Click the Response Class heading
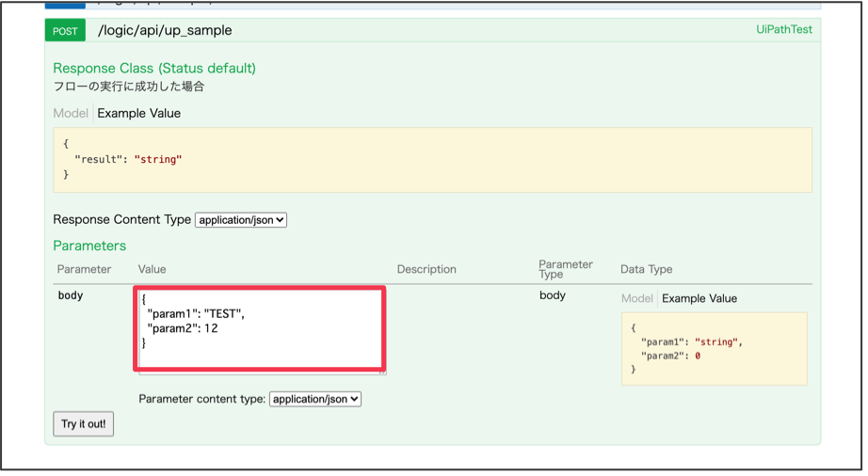868x476 pixels. tap(154, 69)
